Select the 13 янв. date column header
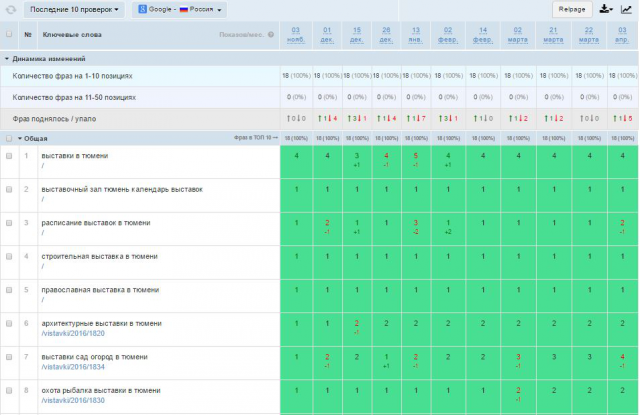The width and height of the screenshot is (640, 415). pos(416,35)
